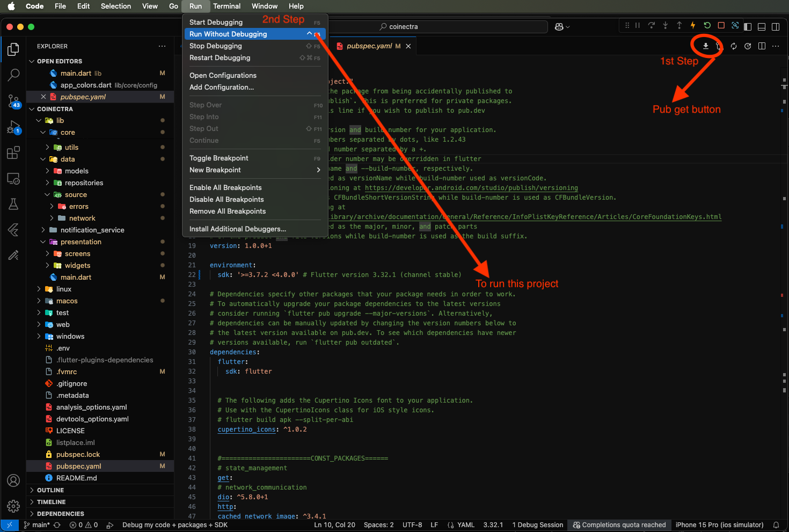Close pubspec.yaml in Open Editors
Screen dimensions: 789x532
43,97
